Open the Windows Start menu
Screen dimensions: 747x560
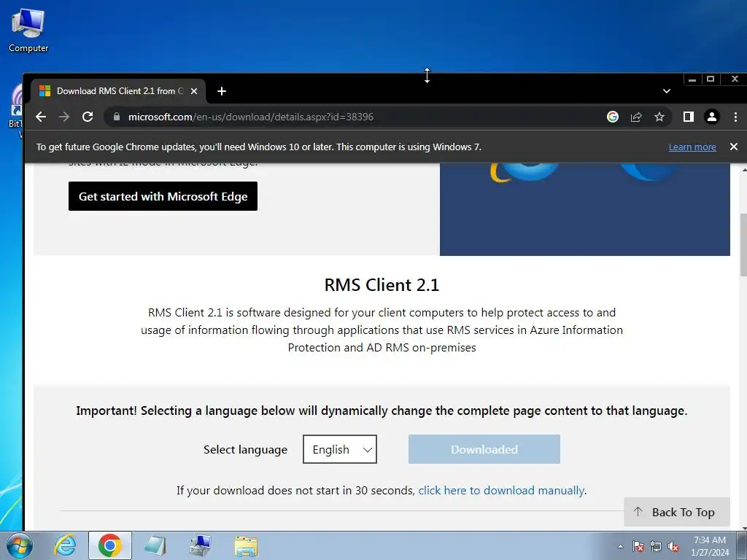pyautogui.click(x=20, y=545)
